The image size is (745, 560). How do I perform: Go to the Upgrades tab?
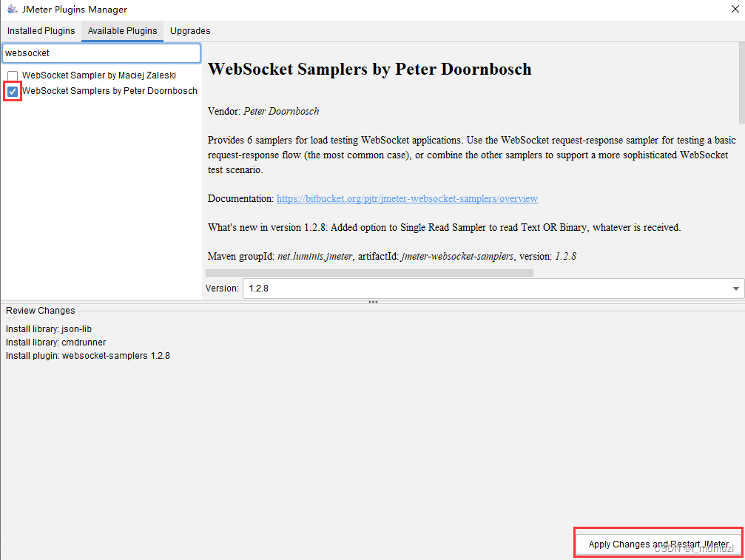190,31
